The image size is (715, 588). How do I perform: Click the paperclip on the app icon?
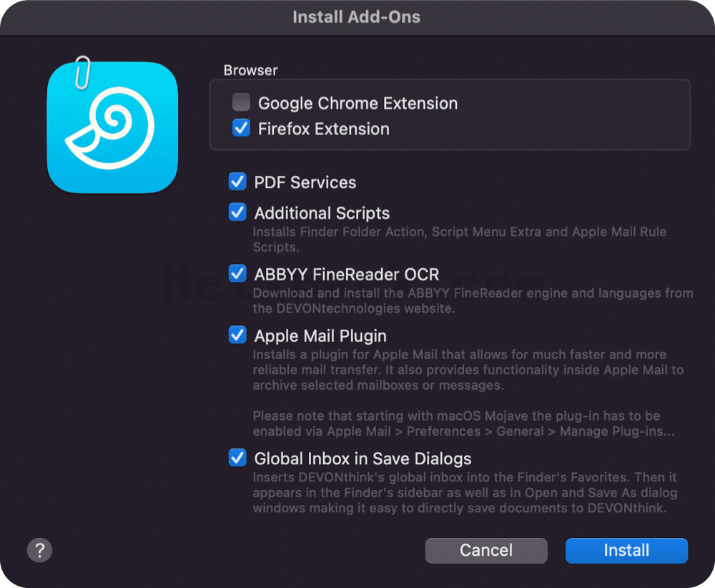tap(82, 72)
